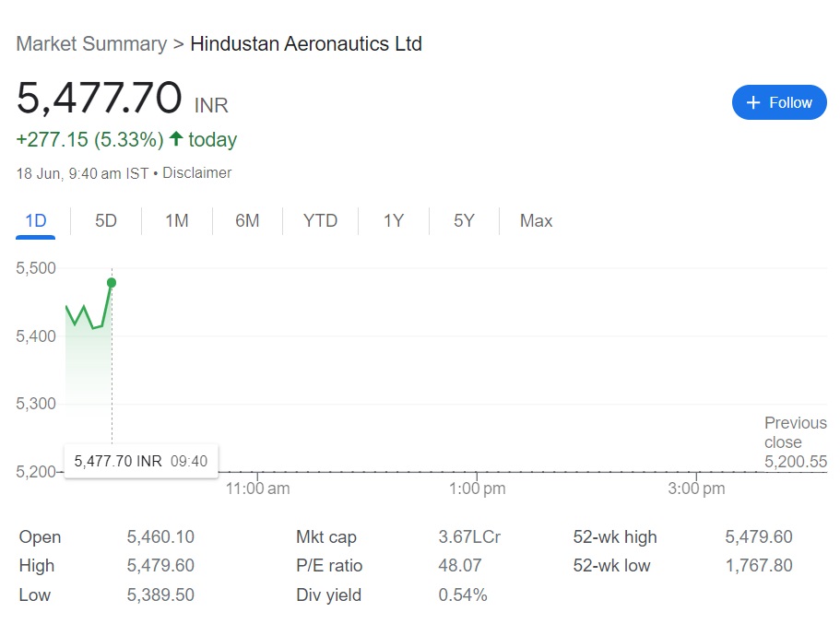Click the Follow button

pos(779,102)
